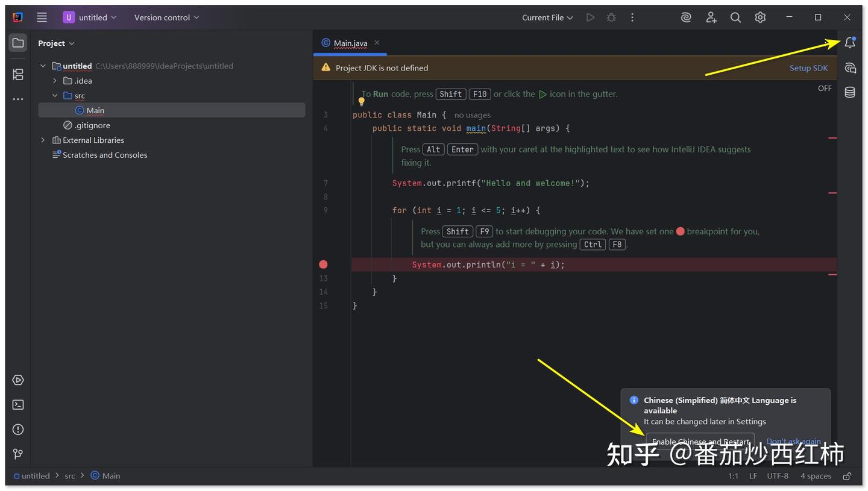Click the yellow lightbulb in the editor

pos(362,101)
